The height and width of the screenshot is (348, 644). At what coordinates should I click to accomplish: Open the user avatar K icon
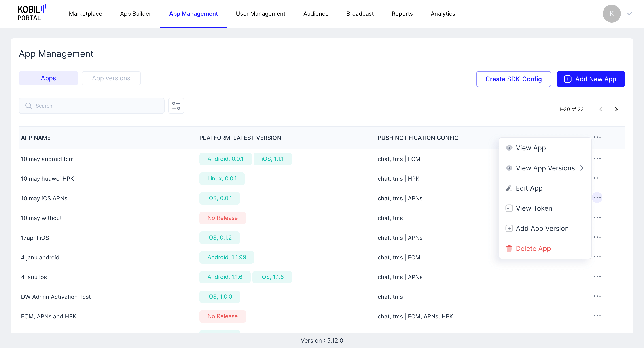tap(611, 14)
